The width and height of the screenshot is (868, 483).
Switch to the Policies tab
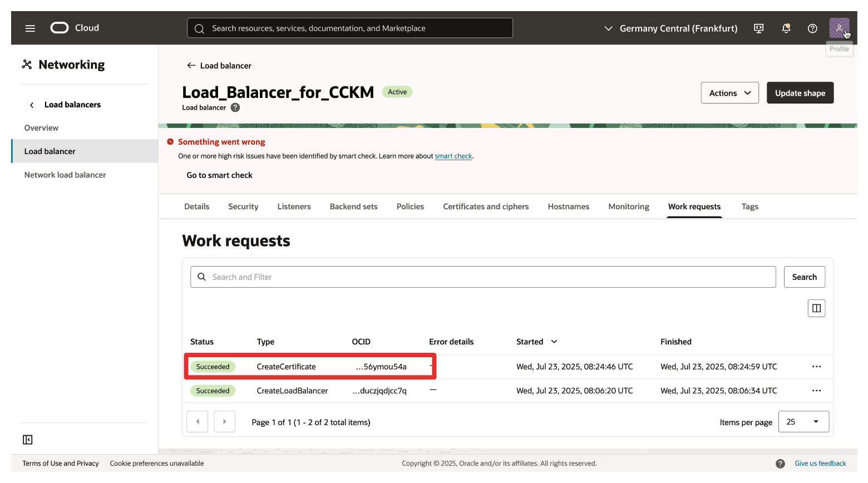[410, 206]
